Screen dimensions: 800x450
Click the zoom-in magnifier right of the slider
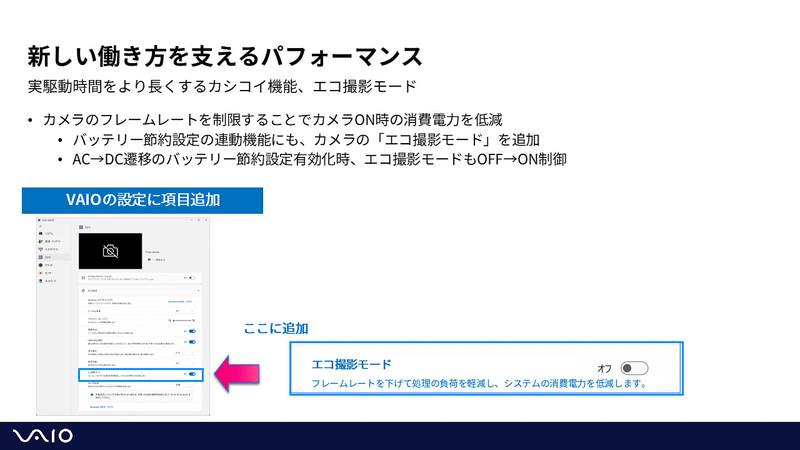194,320
